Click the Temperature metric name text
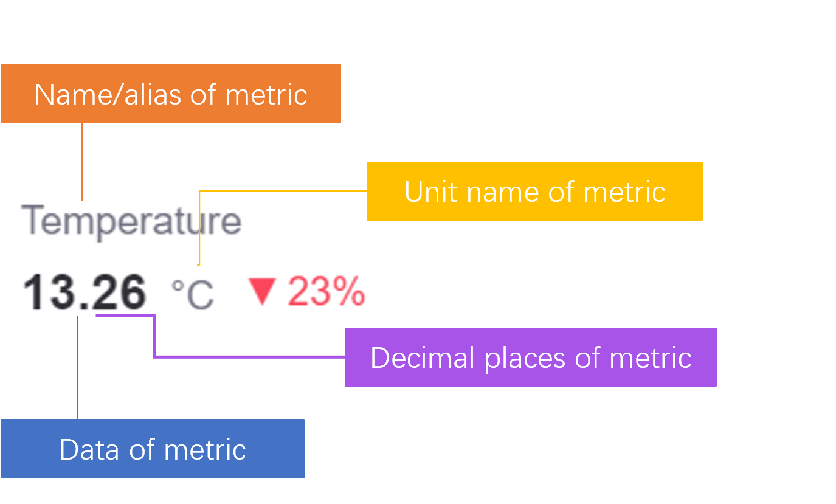The width and height of the screenshot is (836, 504). [132, 221]
